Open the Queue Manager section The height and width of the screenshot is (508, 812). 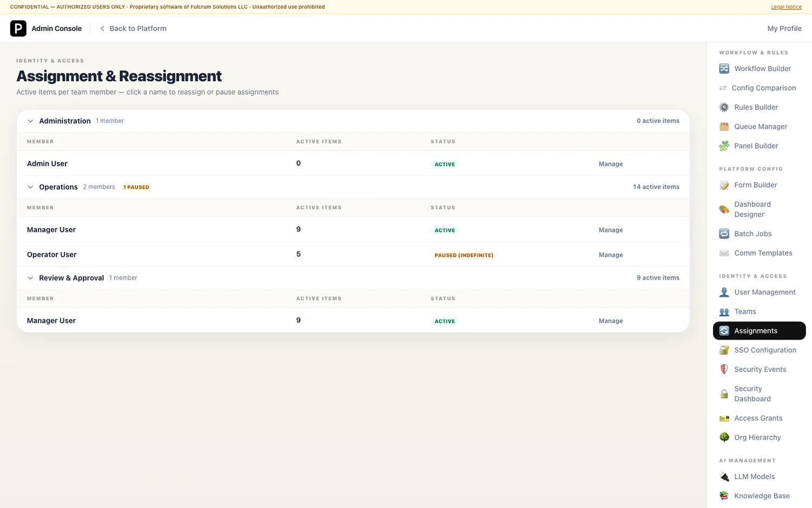pyautogui.click(x=759, y=127)
